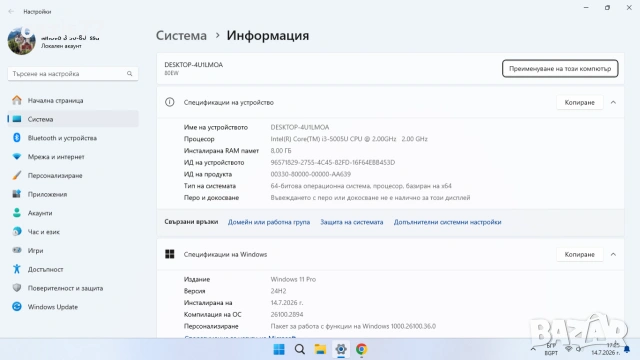Click the Поверителност и защита shield icon

(17, 288)
